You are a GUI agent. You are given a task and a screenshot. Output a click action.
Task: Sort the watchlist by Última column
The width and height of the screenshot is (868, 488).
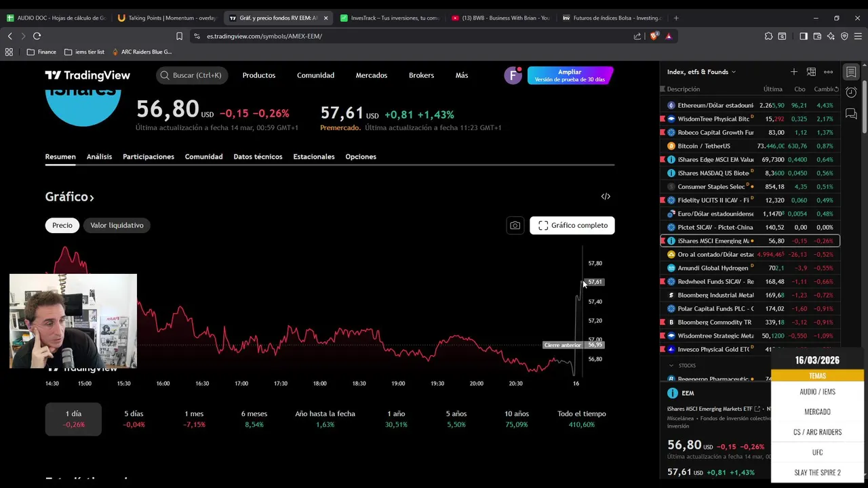(772, 89)
